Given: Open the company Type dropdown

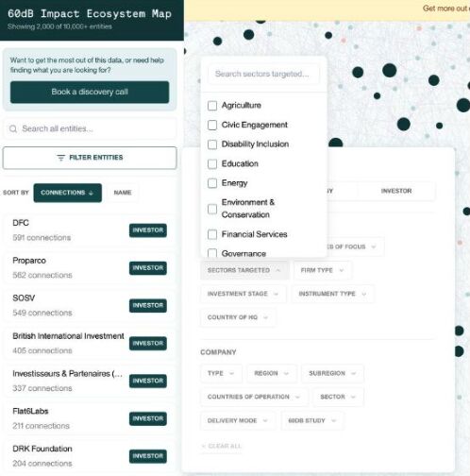Looking at the screenshot, I should click(221, 373).
